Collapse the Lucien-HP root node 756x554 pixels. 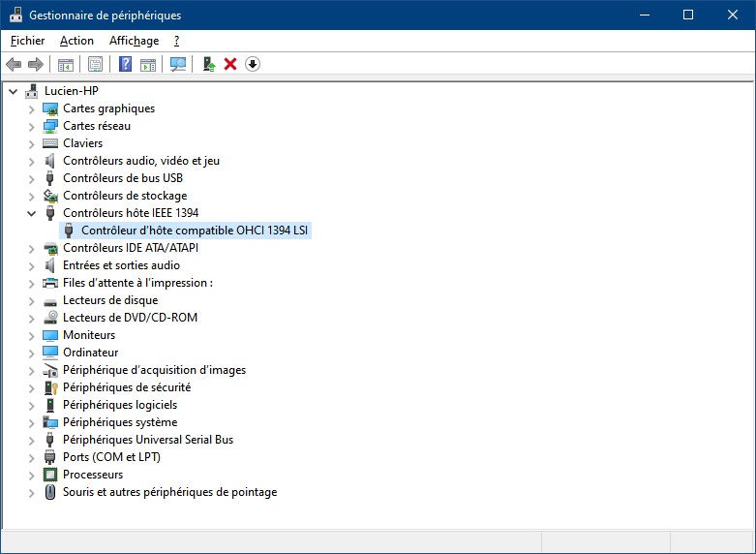tap(13, 91)
